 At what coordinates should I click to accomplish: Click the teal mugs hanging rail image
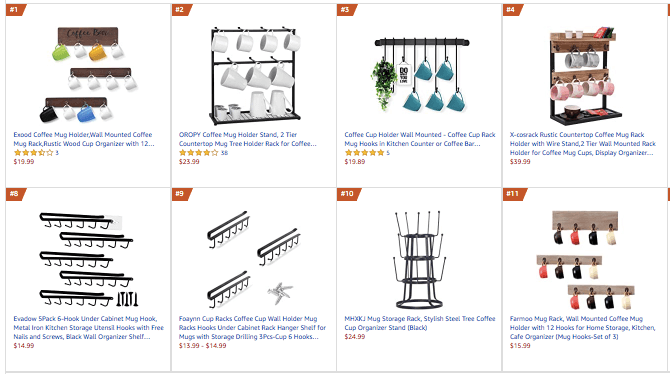(x=420, y=74)
